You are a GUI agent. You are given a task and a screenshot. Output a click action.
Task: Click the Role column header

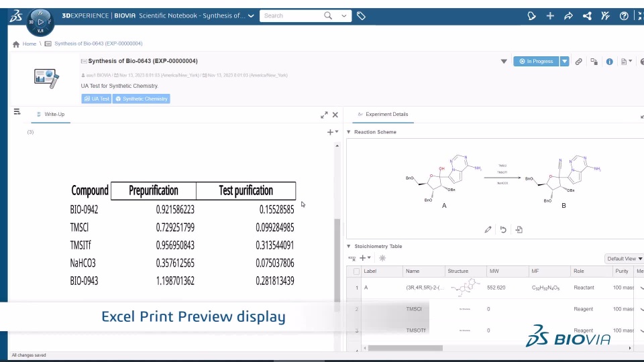[591, 271]
